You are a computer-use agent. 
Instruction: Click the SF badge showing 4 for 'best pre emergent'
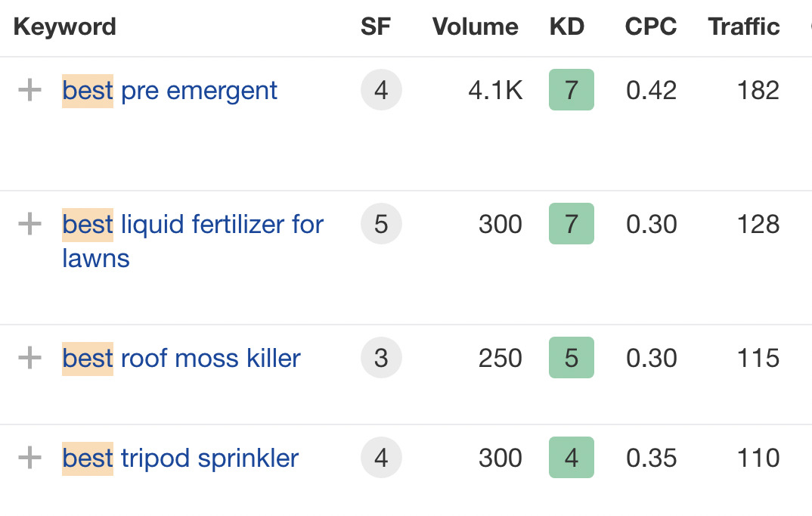381,89
